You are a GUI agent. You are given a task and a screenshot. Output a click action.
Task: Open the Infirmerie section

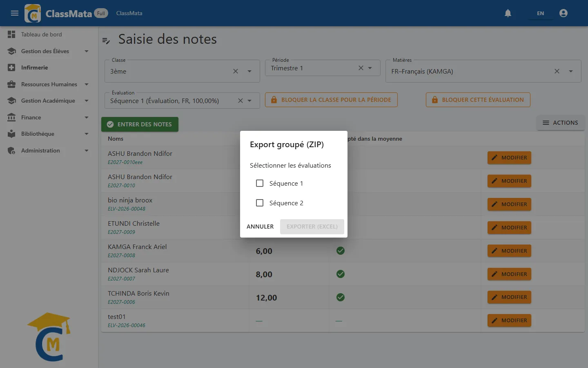click(x=49, y=67)
